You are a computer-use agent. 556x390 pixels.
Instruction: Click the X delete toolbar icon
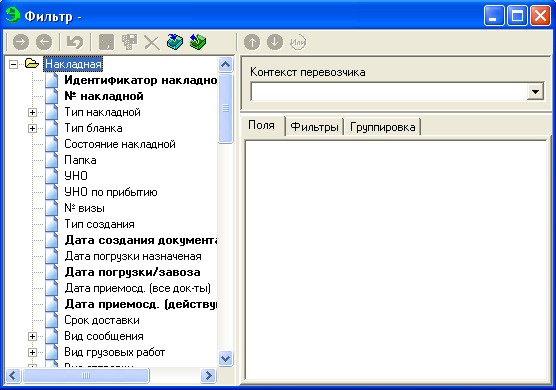pyautogui.click(x=152, y=43)
